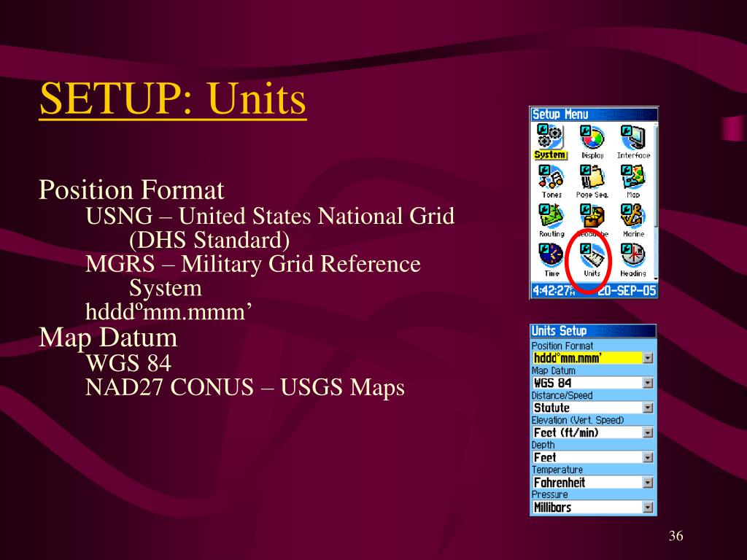Click the SETUP: Units slide title
Screen dimensions: 747x560
click(172, 98)
